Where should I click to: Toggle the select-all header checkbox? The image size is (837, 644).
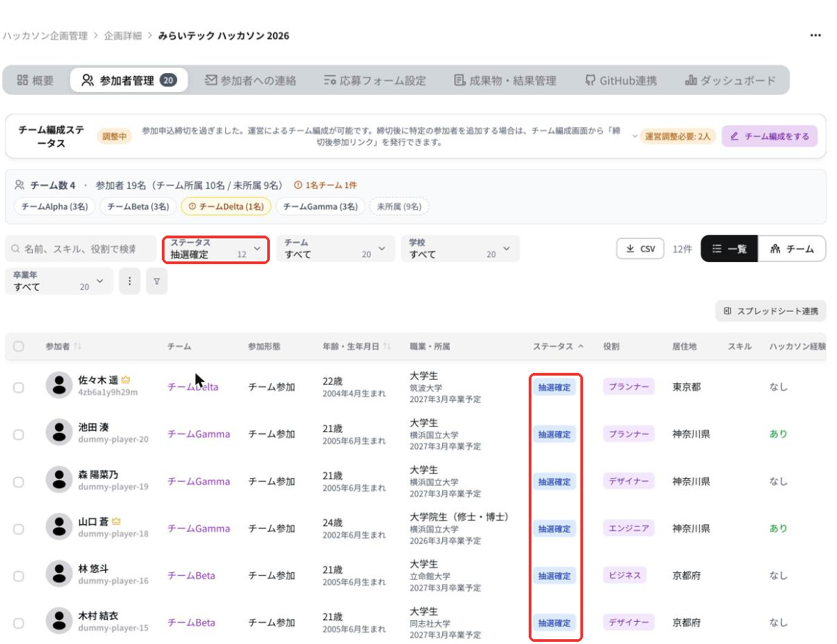pyautogui.click(x=19, y=346)
